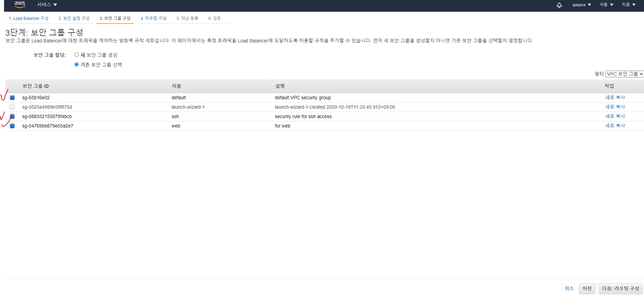Open the 지원 support menu
Screen dimensions: 644x296
pyautogui.click(x=629, y=5)
